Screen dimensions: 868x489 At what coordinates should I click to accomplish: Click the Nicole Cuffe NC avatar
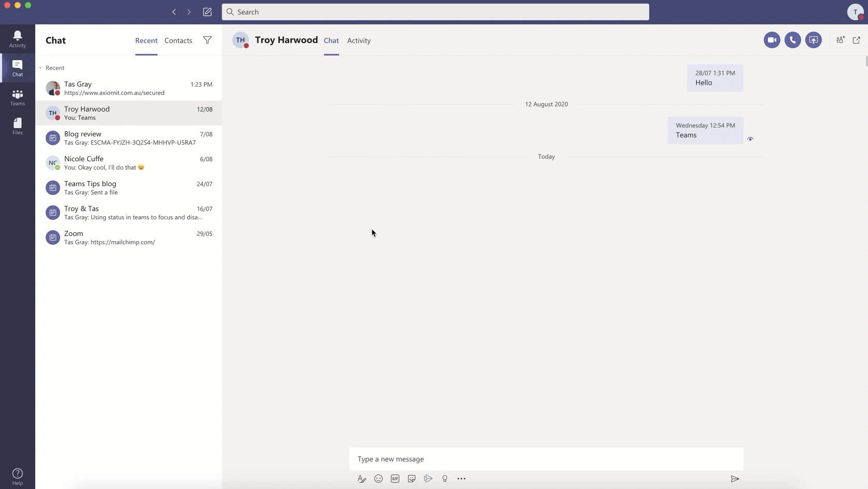pos(53,163)
